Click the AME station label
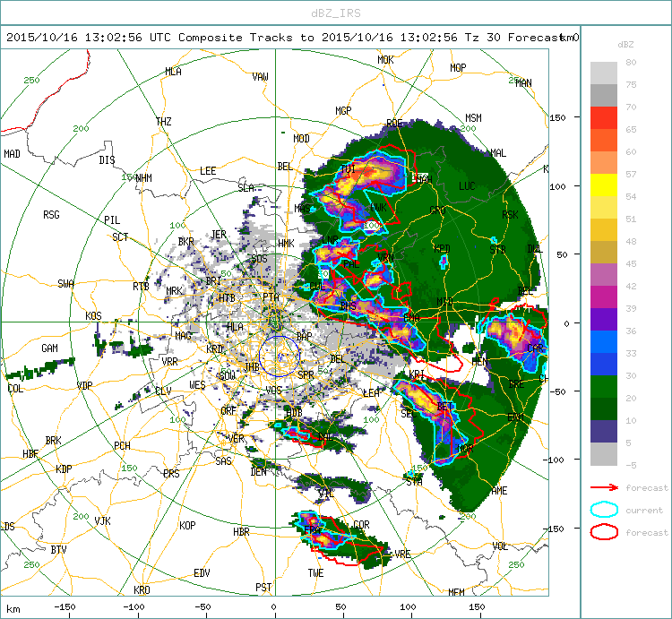 pos(499,491)
